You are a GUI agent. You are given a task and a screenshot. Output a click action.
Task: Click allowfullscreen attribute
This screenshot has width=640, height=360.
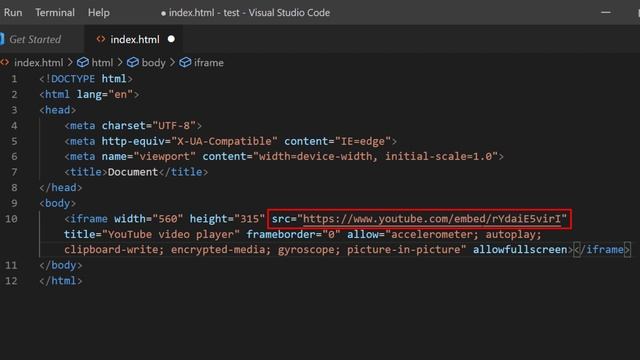(520, 249)
